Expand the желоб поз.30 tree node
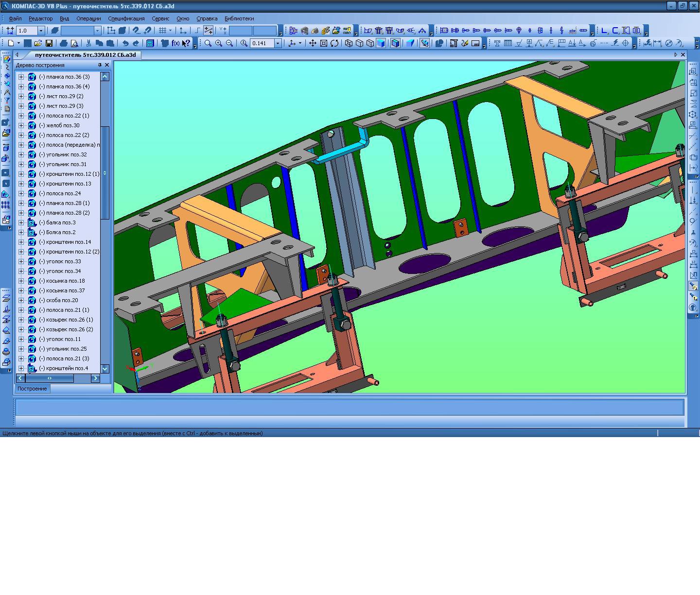 [21, 125]
